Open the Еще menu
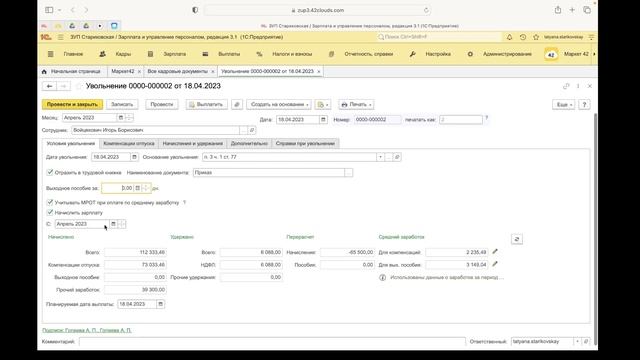This screenshot has height=360, width=640. pyautogui.click(x=564, y=104)
